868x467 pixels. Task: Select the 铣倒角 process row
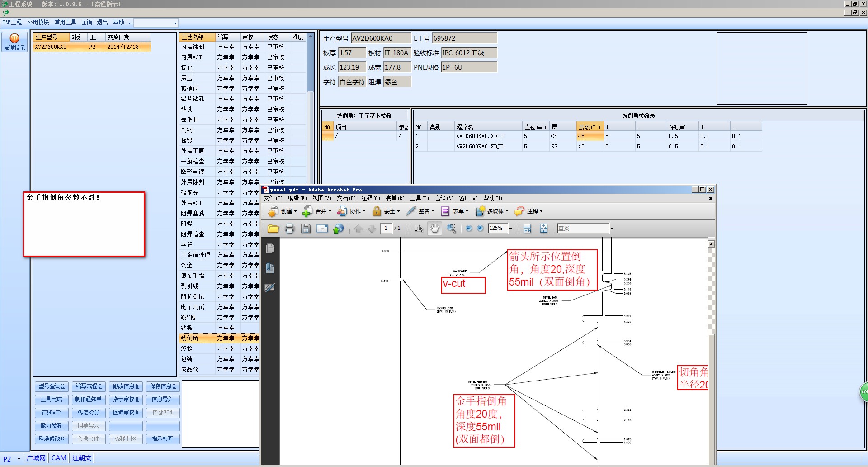(x=220, y=338)
